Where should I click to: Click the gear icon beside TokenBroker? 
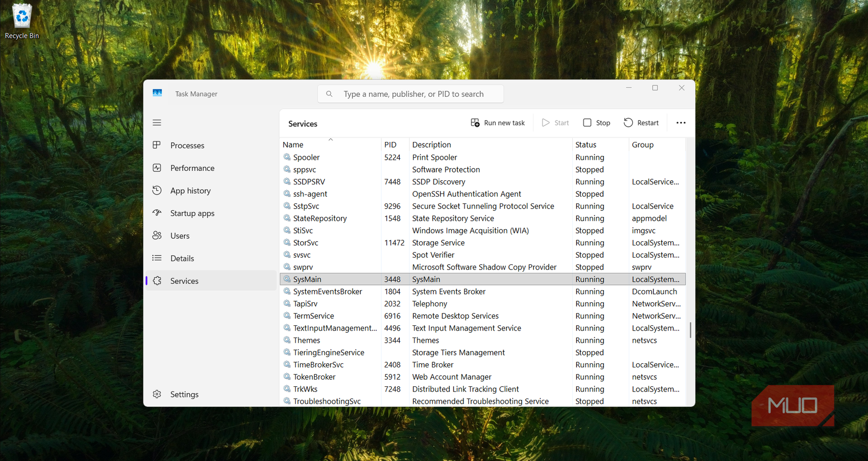click(287, 376)
